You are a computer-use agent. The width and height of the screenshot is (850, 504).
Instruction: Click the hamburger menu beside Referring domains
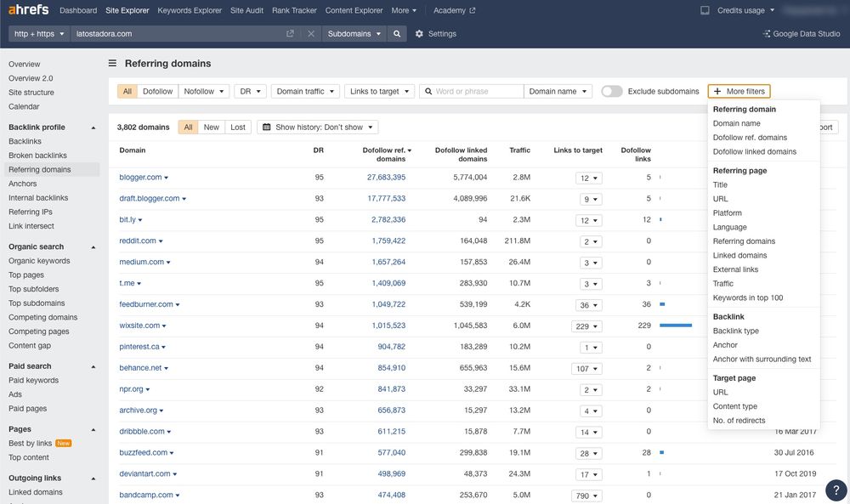point(111,62)
